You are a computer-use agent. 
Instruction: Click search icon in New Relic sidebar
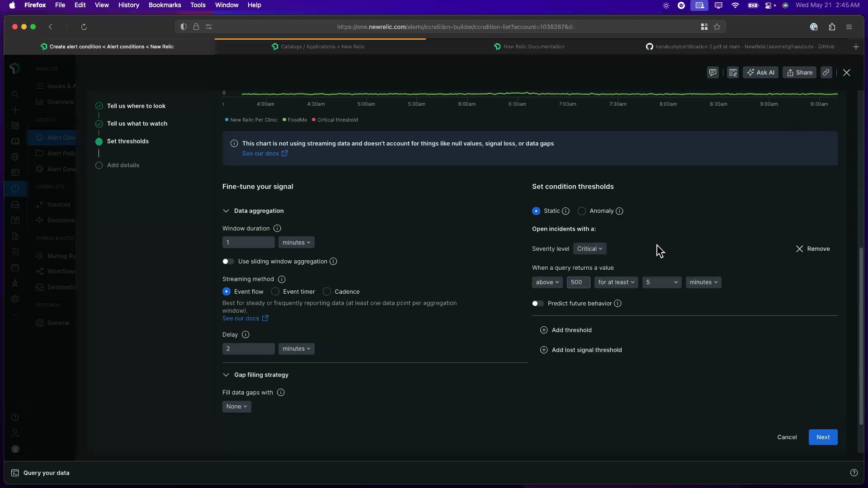click(x=15, y=94)
